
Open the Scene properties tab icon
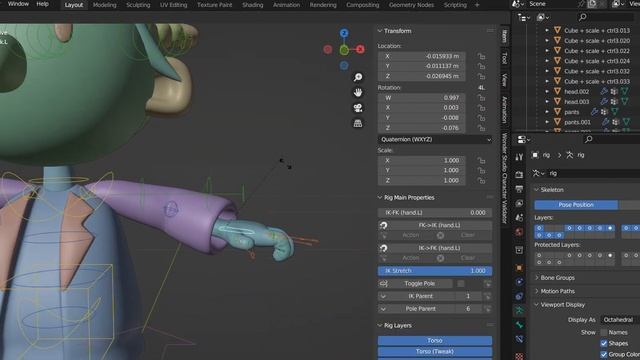tap(519, 218)
